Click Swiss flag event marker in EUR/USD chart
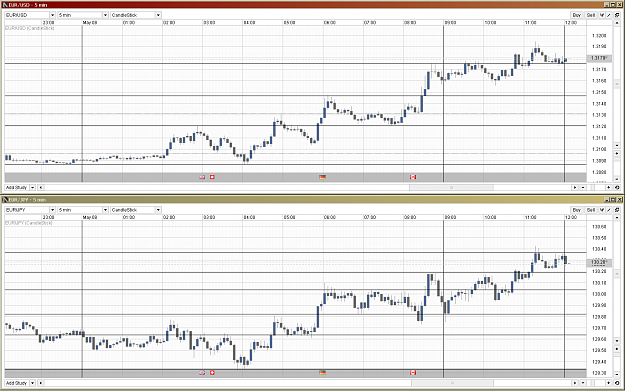 pos(212,177)
